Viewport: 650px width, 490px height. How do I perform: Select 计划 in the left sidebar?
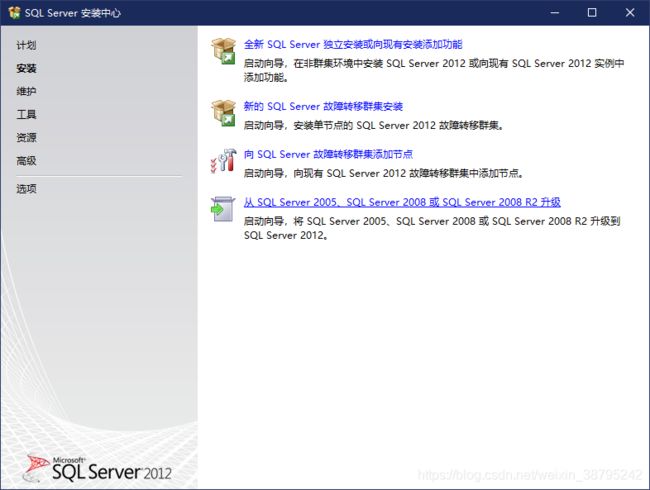pyautogui.click(x=26, y=45)
